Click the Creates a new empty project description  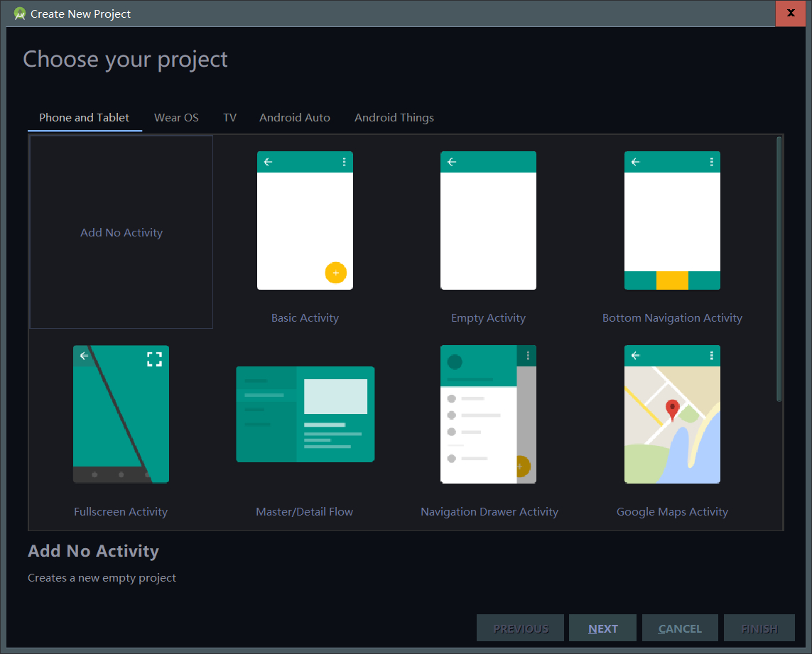102,578
